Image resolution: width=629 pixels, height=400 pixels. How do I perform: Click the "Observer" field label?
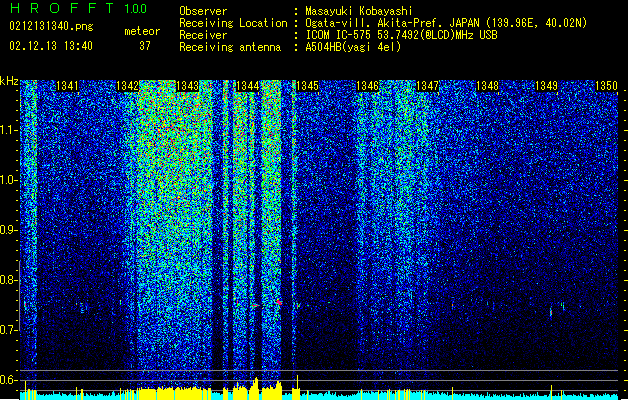[203, 11]
